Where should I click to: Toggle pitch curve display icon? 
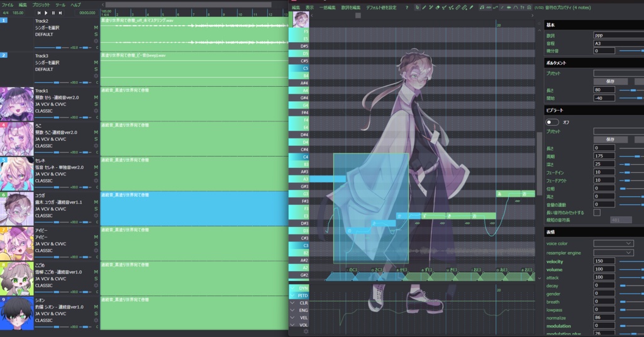[x=496, y=8]
